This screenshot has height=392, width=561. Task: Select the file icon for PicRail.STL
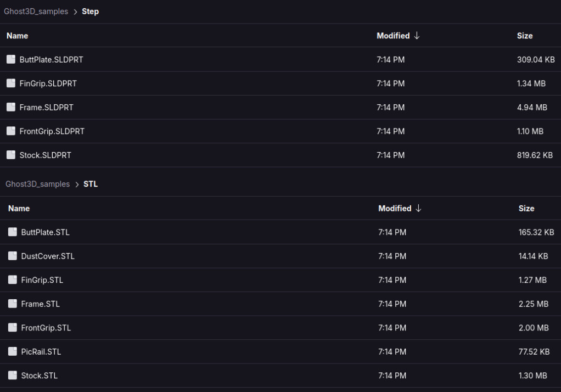coord(13,351)
